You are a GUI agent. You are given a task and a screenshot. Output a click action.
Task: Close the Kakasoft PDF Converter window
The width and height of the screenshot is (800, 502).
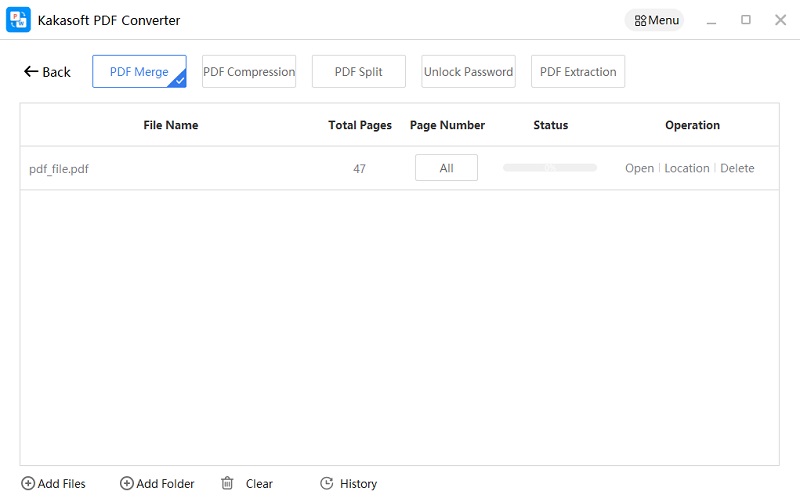(781, 20)
